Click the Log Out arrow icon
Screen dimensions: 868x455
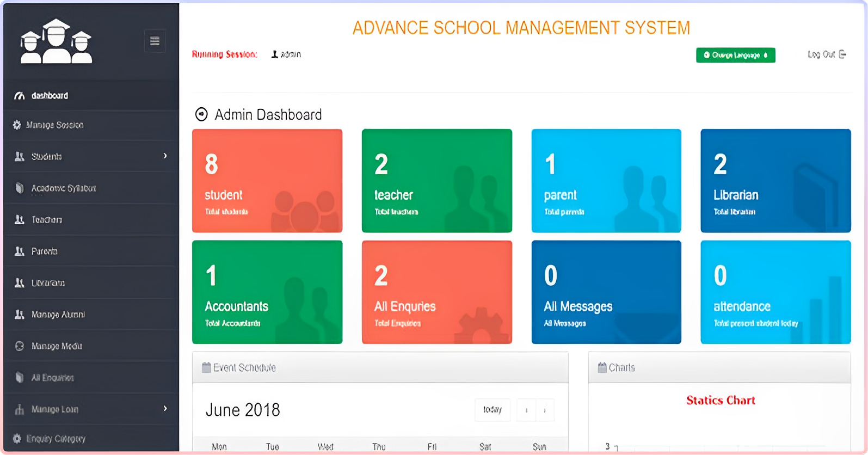pos(842,54)
